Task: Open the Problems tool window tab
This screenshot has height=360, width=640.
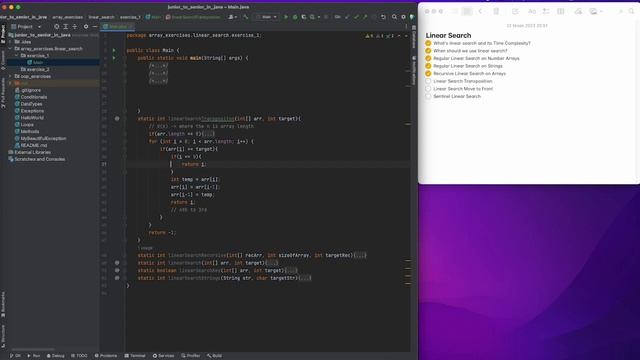Action: 106,356
